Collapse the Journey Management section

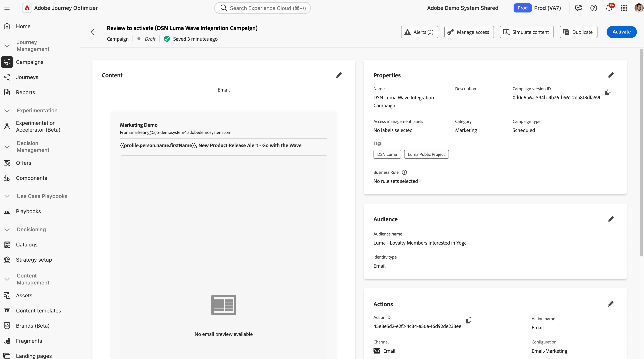(7, 46)
